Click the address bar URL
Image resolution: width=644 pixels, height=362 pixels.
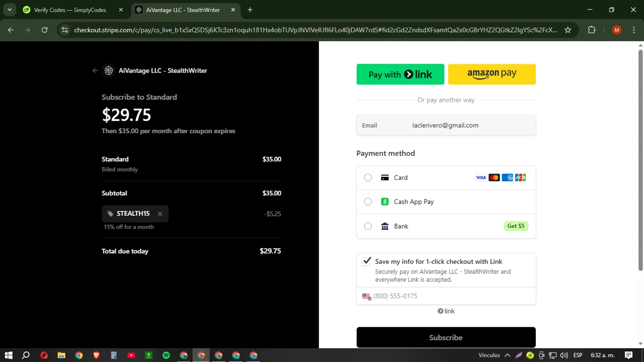point(316,30)
